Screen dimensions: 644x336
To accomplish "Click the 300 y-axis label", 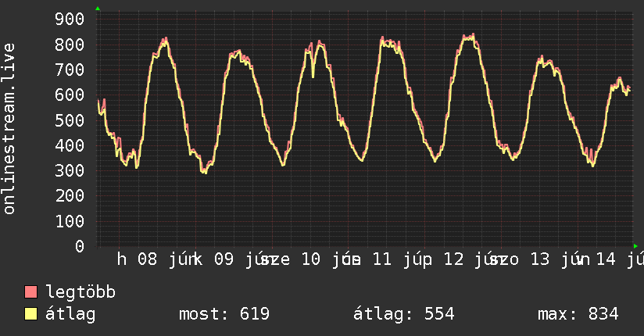I will [x=70, y=170].
